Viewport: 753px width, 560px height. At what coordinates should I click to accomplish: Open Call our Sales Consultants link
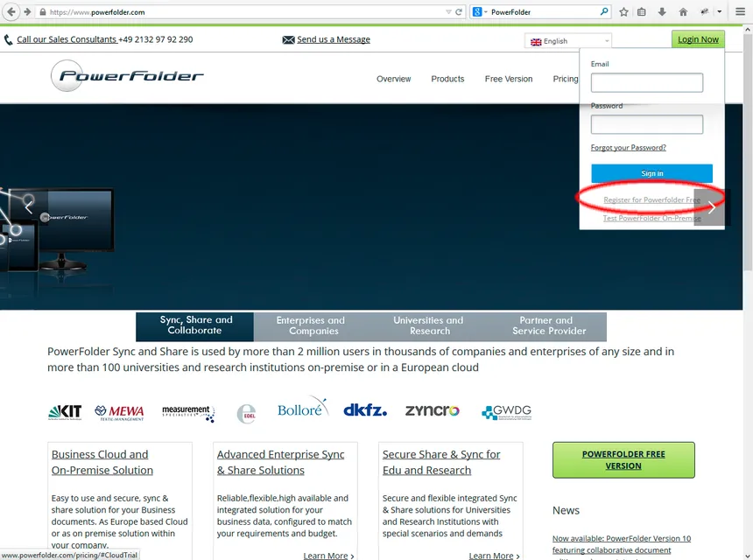(67, 39)
